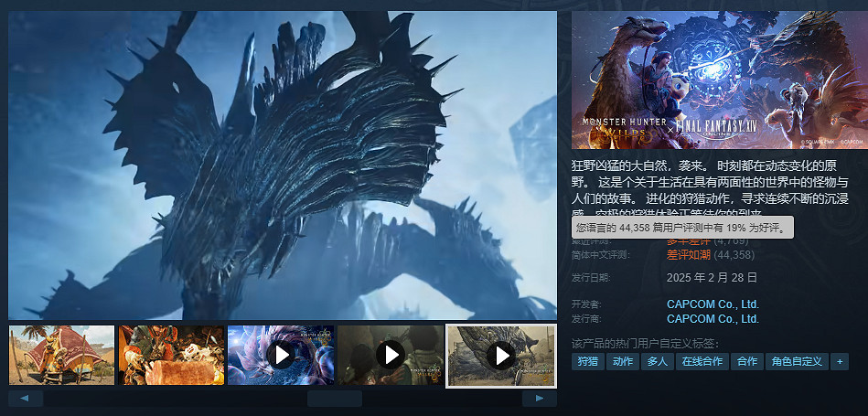Play the fourth thumbnail video
The height and width of the screenshot is (416, 868).
point(391,355)
